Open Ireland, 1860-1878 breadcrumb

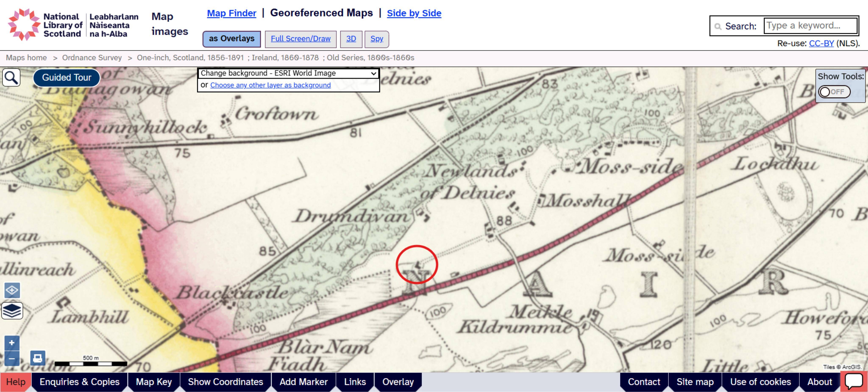[285, 58]
